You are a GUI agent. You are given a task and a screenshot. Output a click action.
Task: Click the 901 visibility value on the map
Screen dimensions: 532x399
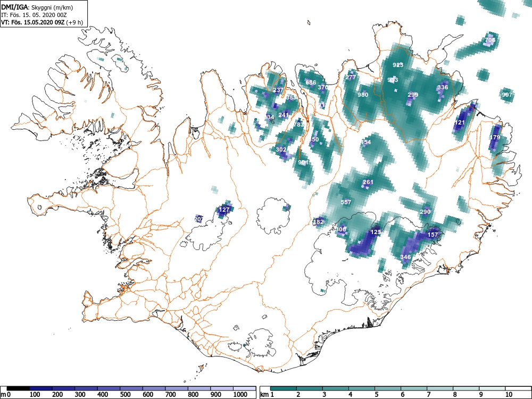point(303,162)
